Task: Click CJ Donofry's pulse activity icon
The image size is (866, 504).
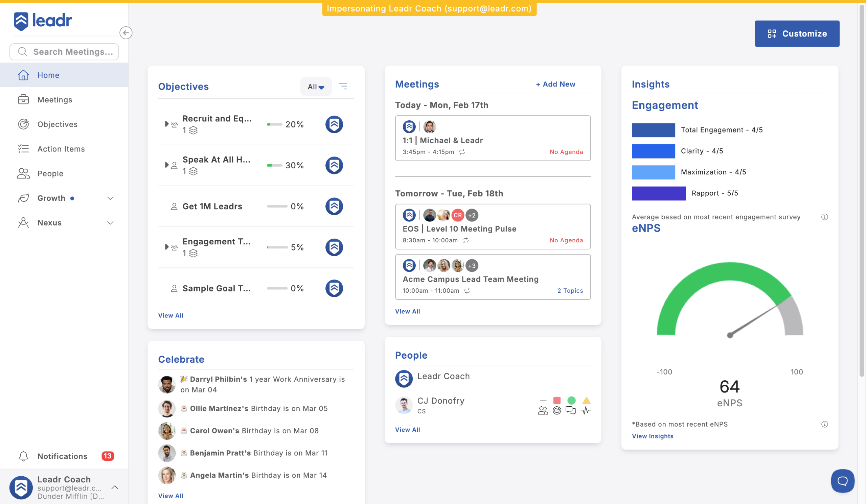Action: (586, 410)
